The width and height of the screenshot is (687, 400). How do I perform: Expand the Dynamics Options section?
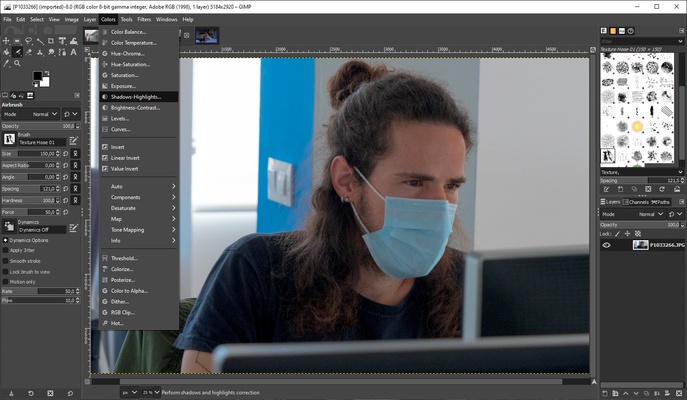click(6, 240)
